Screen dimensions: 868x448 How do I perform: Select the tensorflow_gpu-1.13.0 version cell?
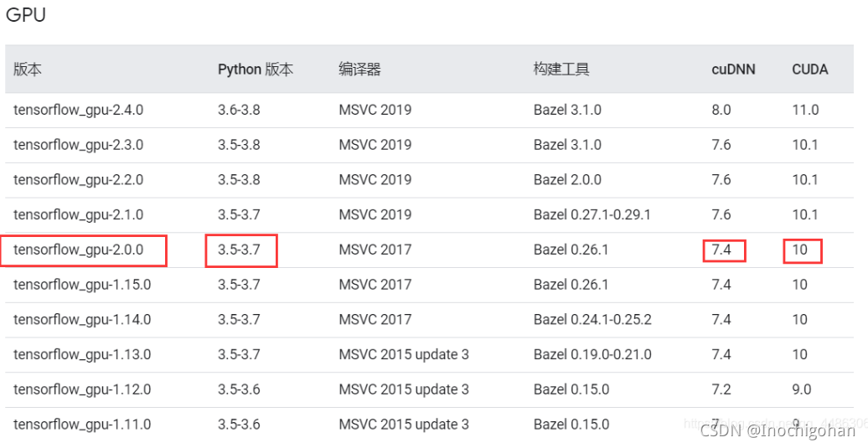tap(82, 354)
